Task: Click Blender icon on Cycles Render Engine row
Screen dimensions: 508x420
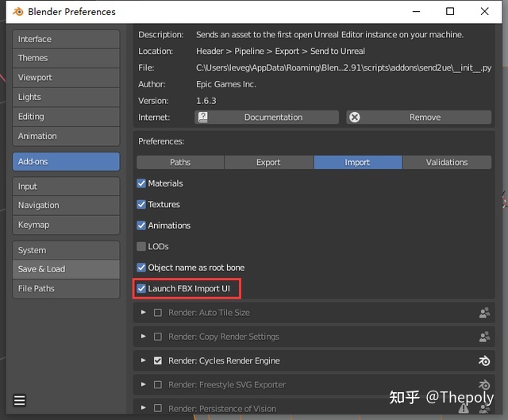Action: (x=484, y=360)
